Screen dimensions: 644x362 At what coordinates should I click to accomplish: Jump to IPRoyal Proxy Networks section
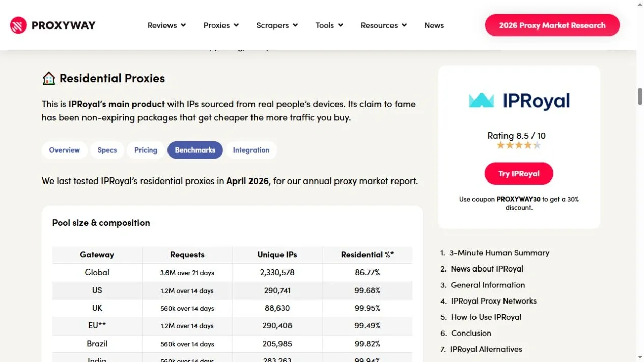pyautogui.click(x=494, y=301)
